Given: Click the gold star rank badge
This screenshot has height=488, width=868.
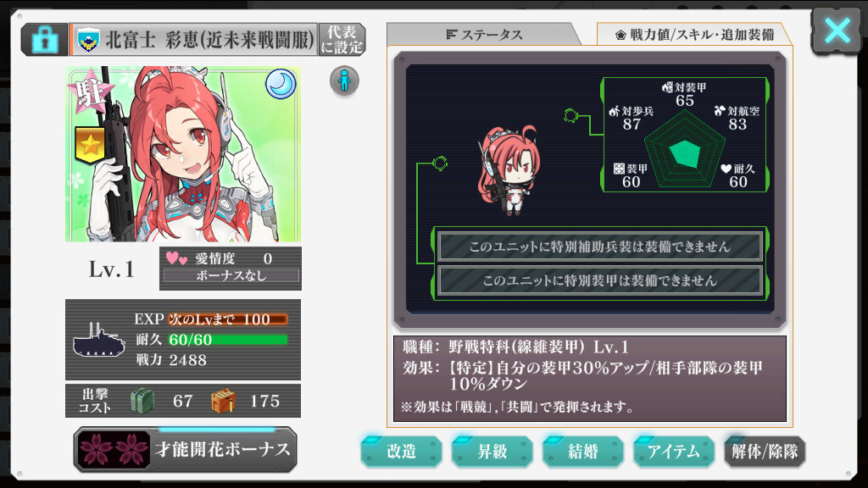Looking at the screenshot, I should [90, 145].
